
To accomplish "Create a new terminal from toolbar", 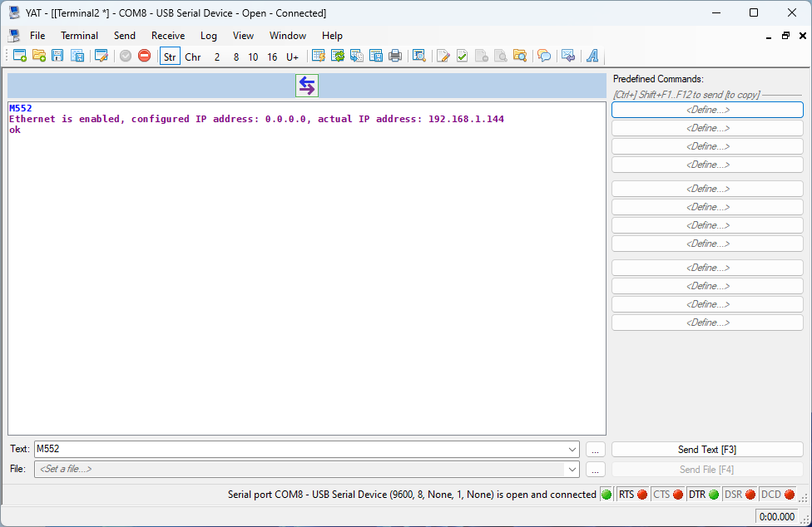I will click(20, 56).
